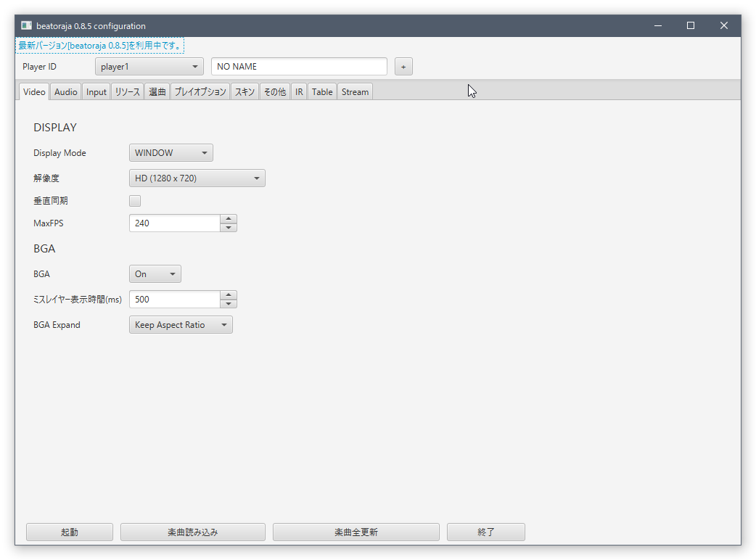Click the plus button to add a player
Image resolution: width=756 pixels, height=560 pixels.
pyautogui.click(x=403, y=67)
